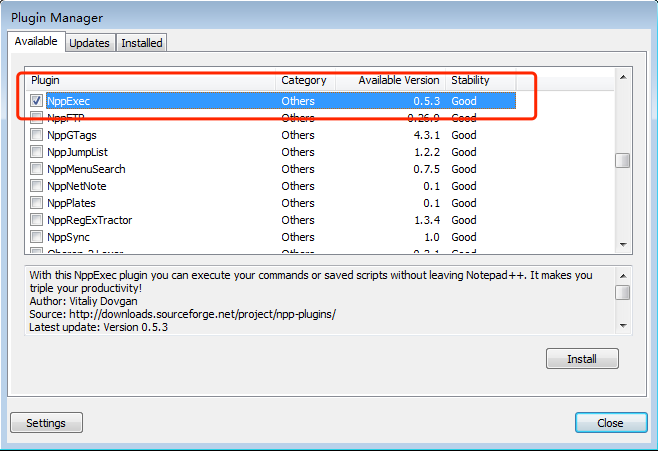Open the Installed tab
658x452 pixels.
coord(142,43)
